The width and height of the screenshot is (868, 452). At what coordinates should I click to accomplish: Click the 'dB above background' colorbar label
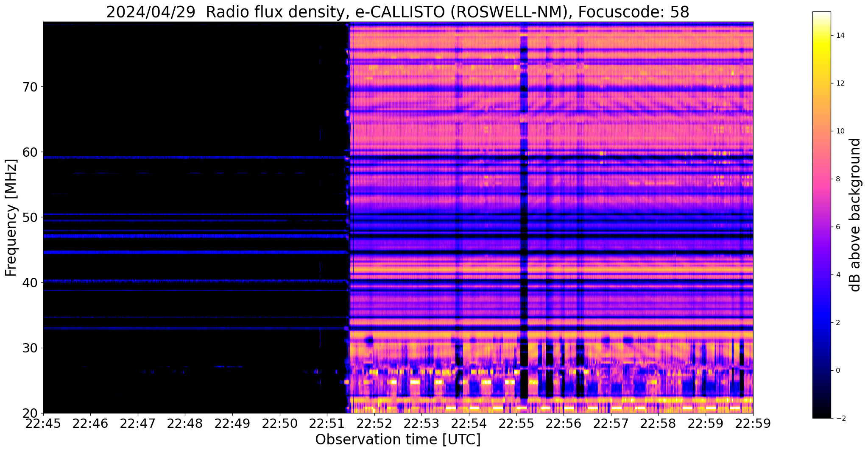pyautogui.click(x=856, y=215)
